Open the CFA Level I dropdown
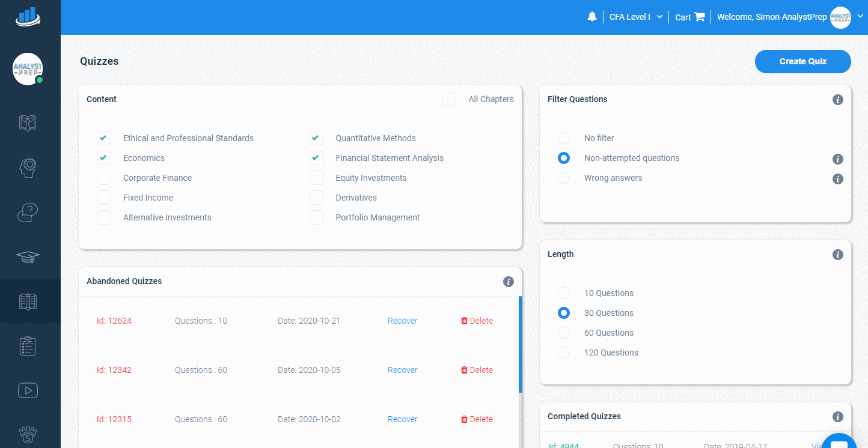 point(635,17)
